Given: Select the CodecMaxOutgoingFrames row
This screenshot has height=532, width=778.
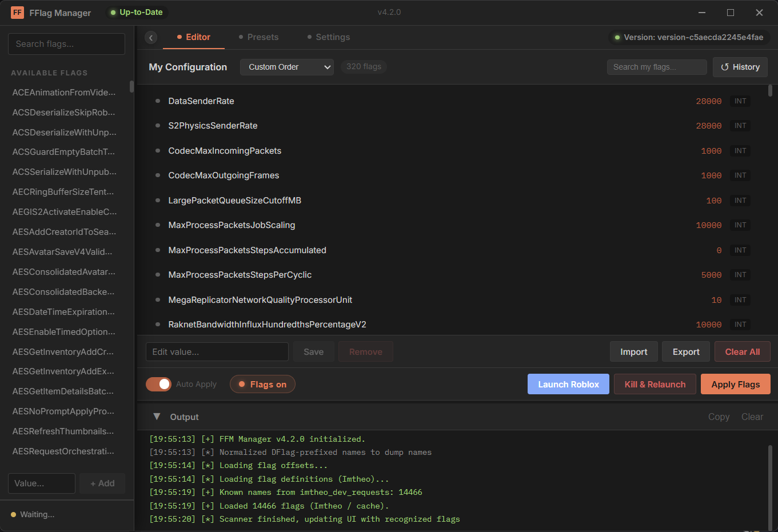Looking at the screenshot, I should [453, 175].
